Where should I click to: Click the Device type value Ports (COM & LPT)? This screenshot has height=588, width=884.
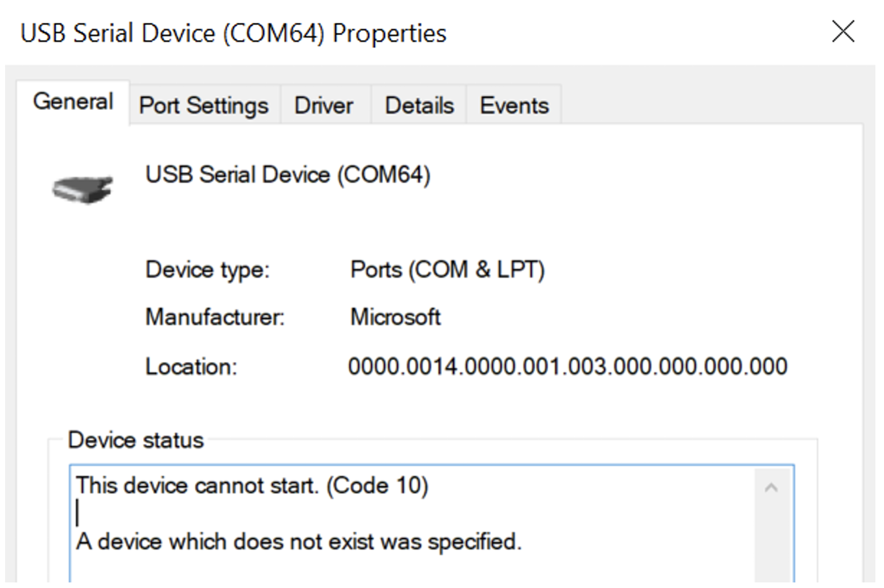[448, 270]
